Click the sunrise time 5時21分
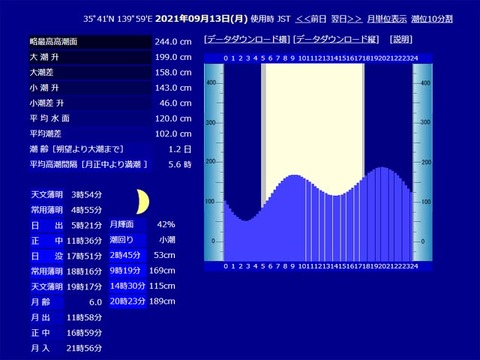Image resolution: width=480 pixels, height=360 pixels. coord(86,226)
